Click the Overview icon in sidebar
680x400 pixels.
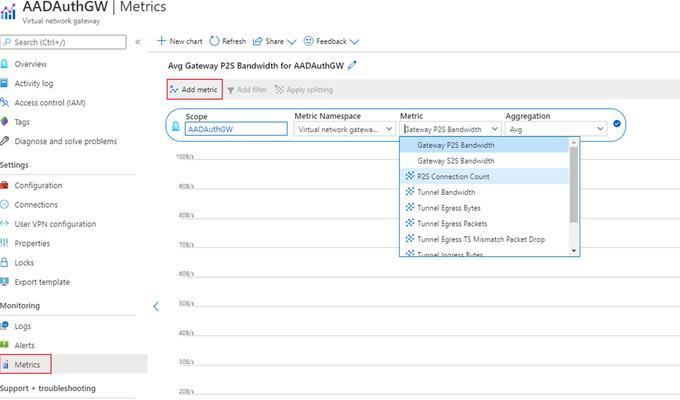[x=4, y=64]
